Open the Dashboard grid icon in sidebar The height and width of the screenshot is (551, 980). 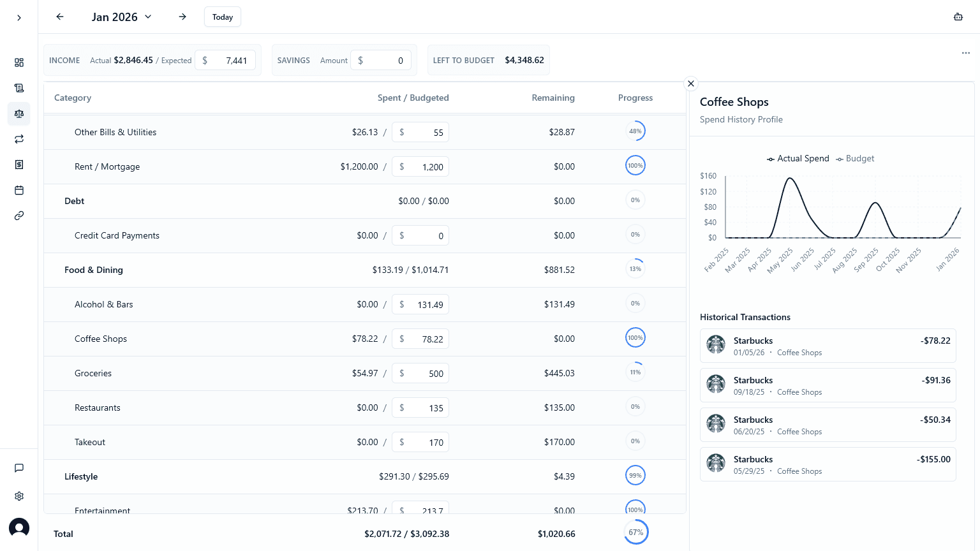pyautogui.click(x=19, y=62)
